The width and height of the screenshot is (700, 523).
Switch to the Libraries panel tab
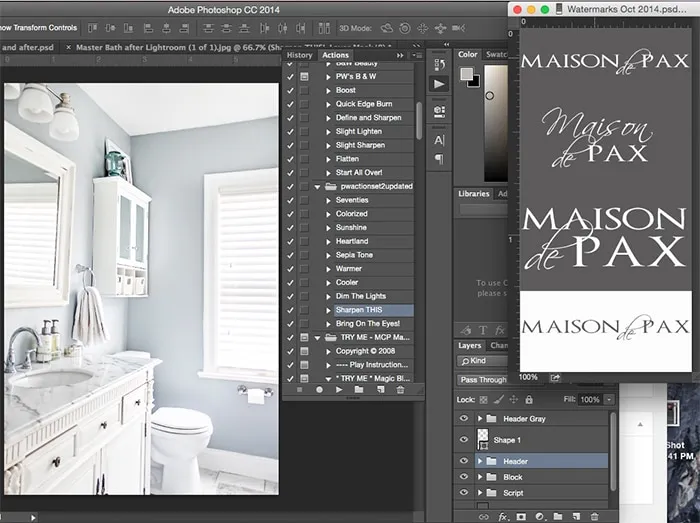click(x=474, y=193)
